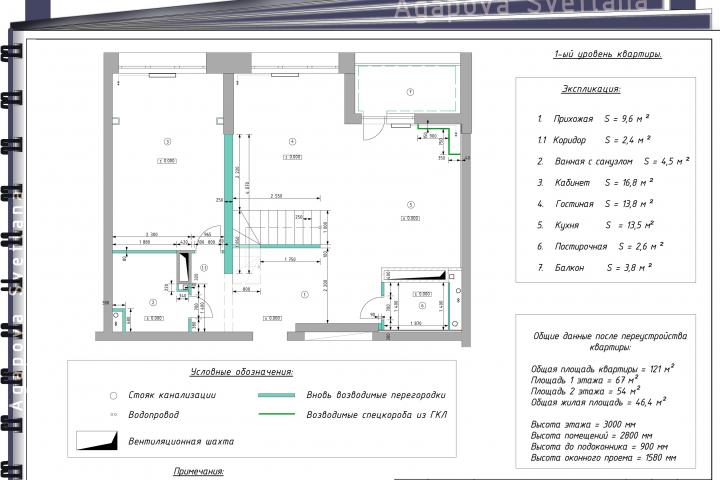Click the legend label 'Вентиляционная шахта'
This screenshot has width=720, height=480.
pyautogui.click(x=181, y=441)
